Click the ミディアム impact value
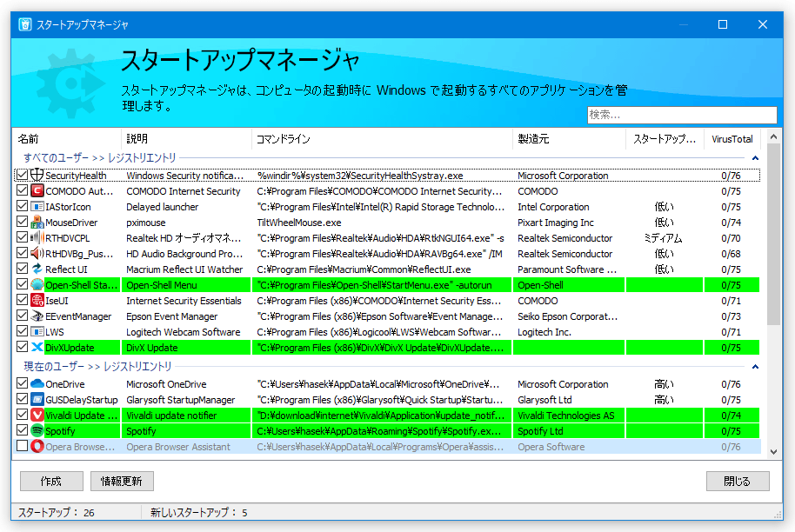This screenshot has width=795, height=532. click(x=664, y=238)
